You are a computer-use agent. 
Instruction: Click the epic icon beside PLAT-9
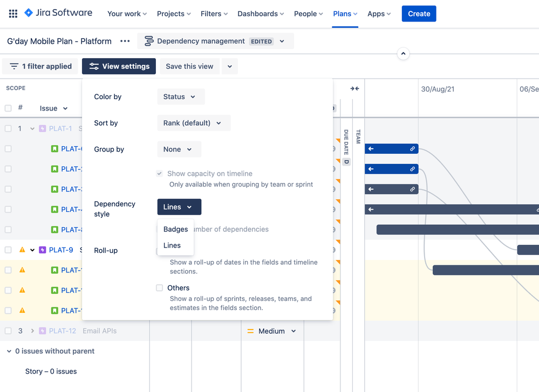tap(42, 250)
